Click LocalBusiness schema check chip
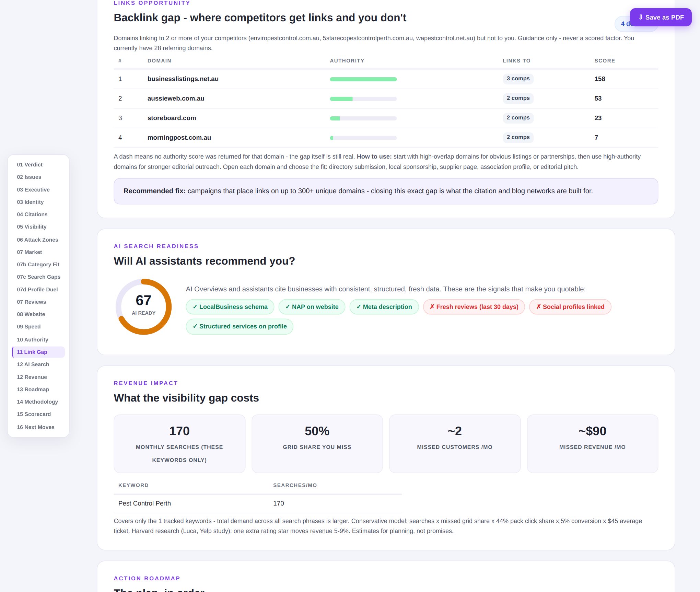Screen dimensions: 700x592 [230, 307]
